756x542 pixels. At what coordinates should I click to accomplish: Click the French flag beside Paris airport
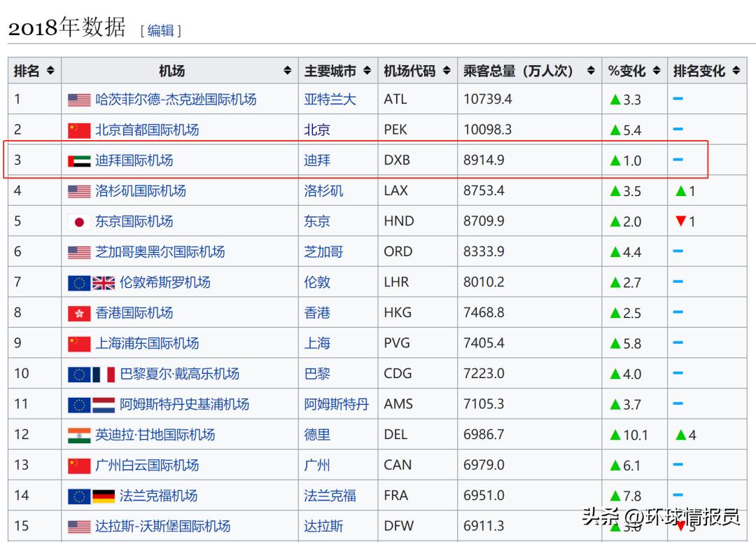click(104, 374)
